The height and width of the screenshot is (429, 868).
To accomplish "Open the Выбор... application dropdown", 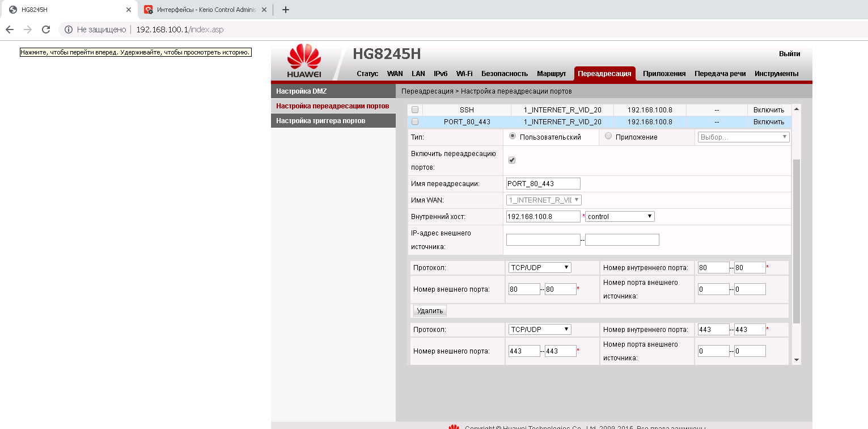I will [x=744, y=137].
